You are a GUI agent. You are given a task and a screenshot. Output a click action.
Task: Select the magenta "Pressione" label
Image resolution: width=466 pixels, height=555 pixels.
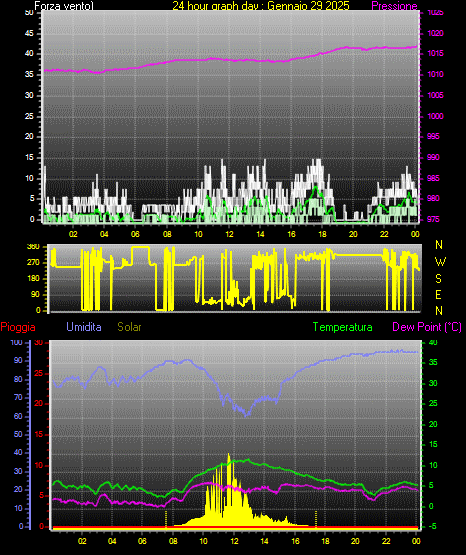click(394, 6)
